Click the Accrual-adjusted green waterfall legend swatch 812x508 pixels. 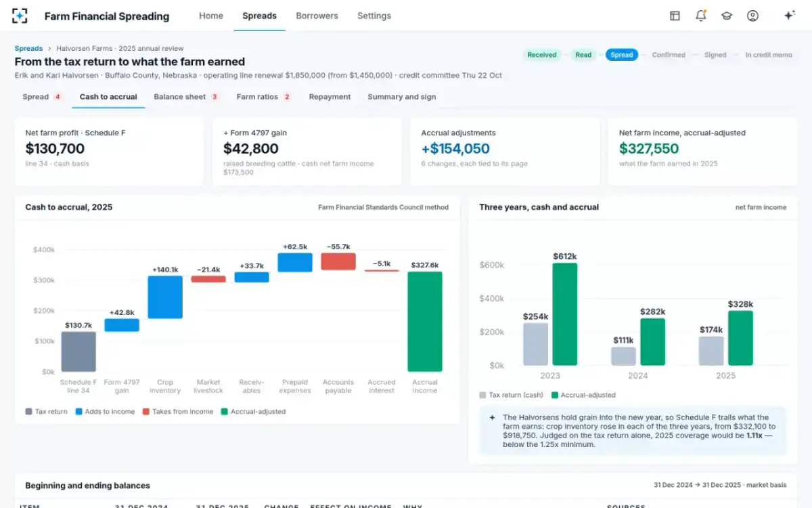click(225, 411)
